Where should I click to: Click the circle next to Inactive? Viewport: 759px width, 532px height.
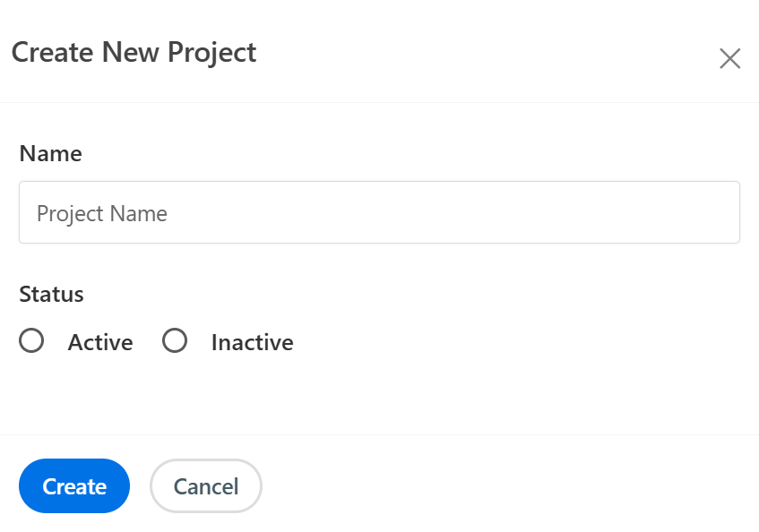[x=175, y=341]
